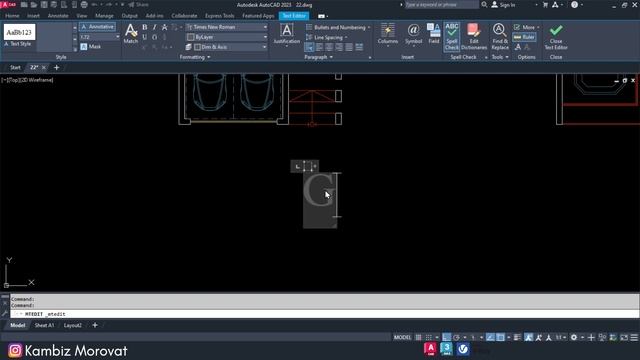Toggle Bold formatting in Text Editor
640x360 pixels.
[144, 27]
